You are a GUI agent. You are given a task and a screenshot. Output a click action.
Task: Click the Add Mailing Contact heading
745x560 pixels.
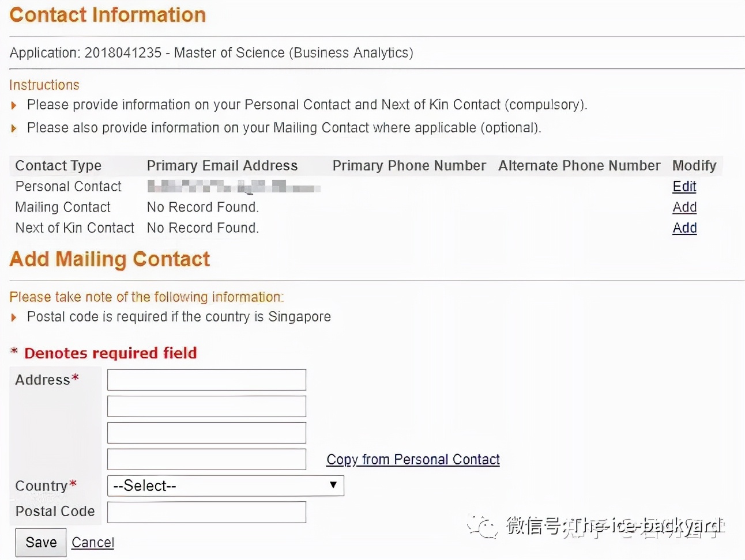tap(109, 259)
